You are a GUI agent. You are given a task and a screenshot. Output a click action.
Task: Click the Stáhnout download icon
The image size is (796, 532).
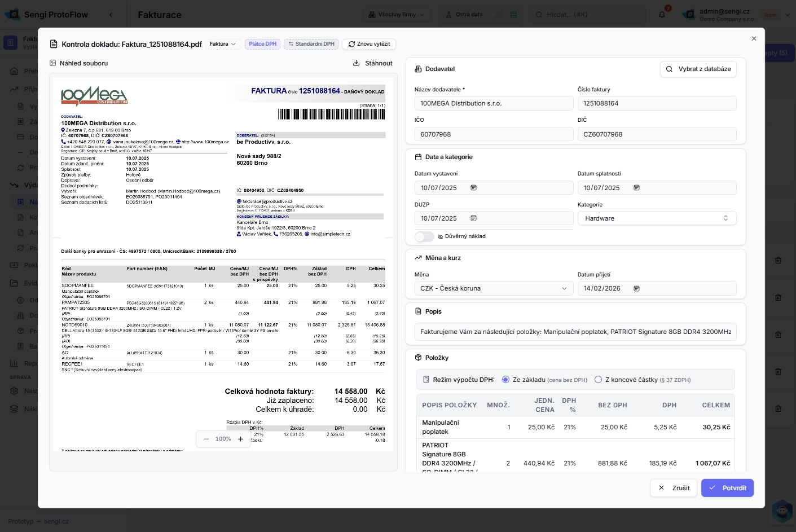click(357, 63)
